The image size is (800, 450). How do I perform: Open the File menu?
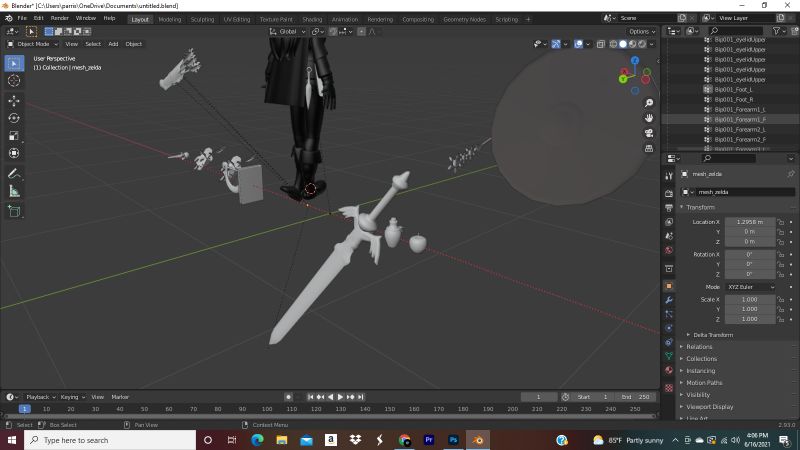(x=22, y=18)
